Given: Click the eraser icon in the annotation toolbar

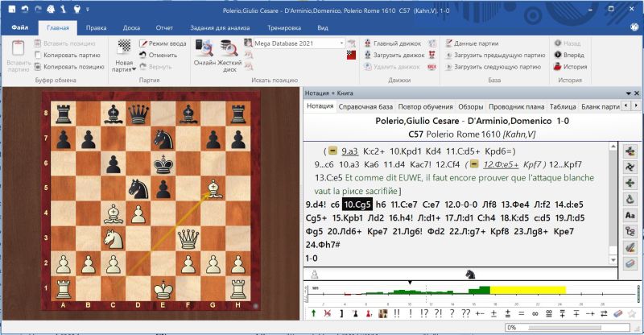Looking at the screenshot, I should click(x=618, y=313).
